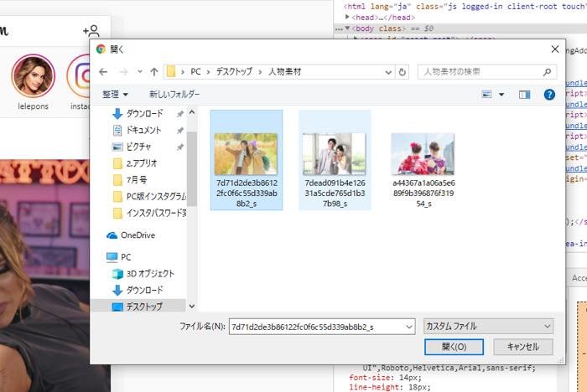Click the キャンセル button

pyautogui.click(x=523, y=347)
